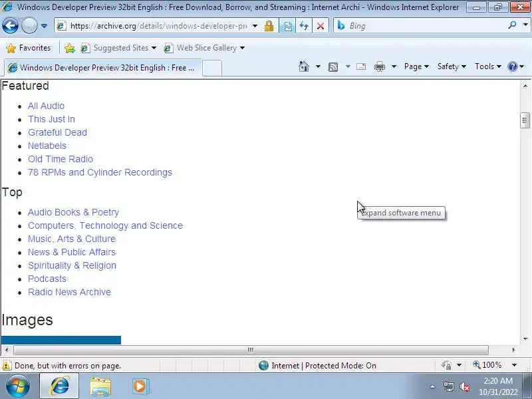Show hidden system tray icons
The height and width of the screenshot is (399, 532).
(433, 386)
